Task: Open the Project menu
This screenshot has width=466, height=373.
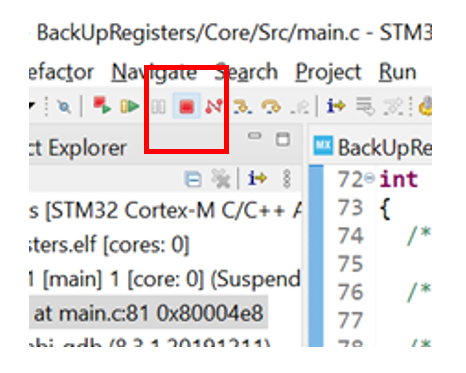Action: (328, 72)
